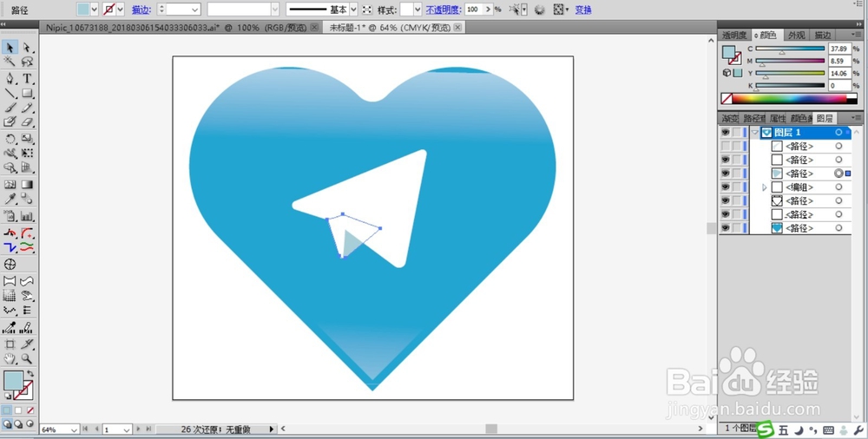Switch to the 属性 panel tab
Screen dimensions: 868x439
[x=777, y=119]
